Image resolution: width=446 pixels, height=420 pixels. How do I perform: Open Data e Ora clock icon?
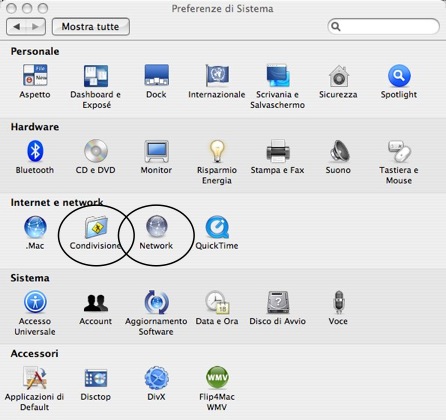[x=217, y=302]
